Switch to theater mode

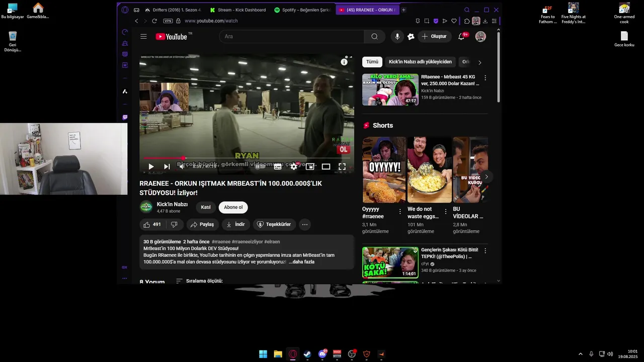[x=326, y=166]
